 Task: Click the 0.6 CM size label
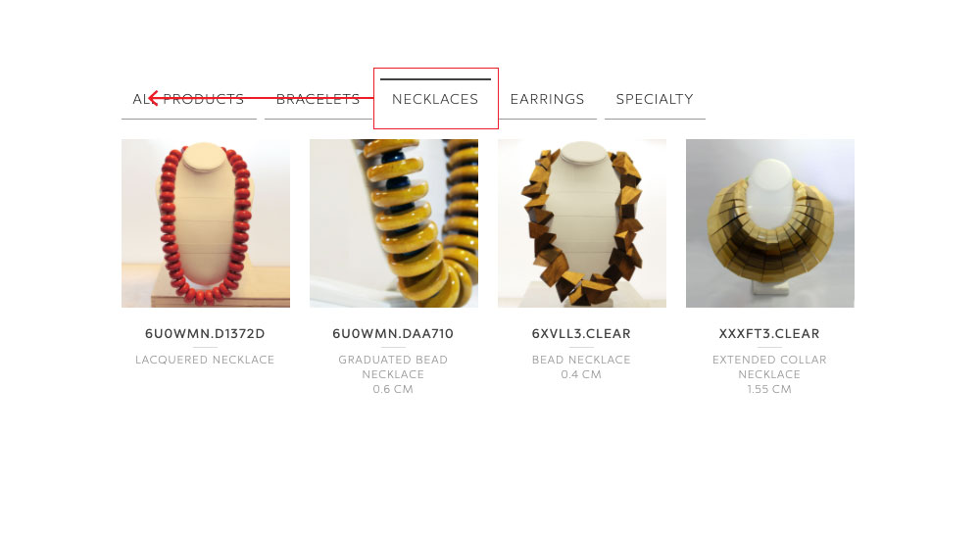(x=393, y=389)
